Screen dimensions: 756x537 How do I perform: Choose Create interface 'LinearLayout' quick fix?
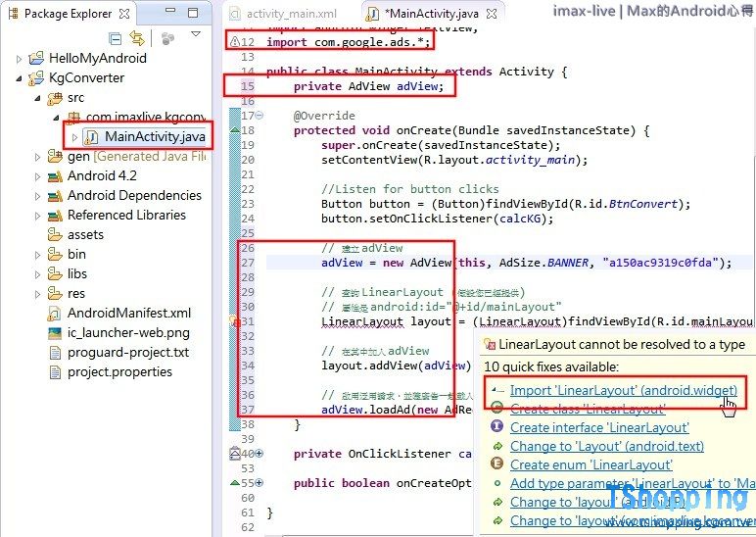point(598,427)
